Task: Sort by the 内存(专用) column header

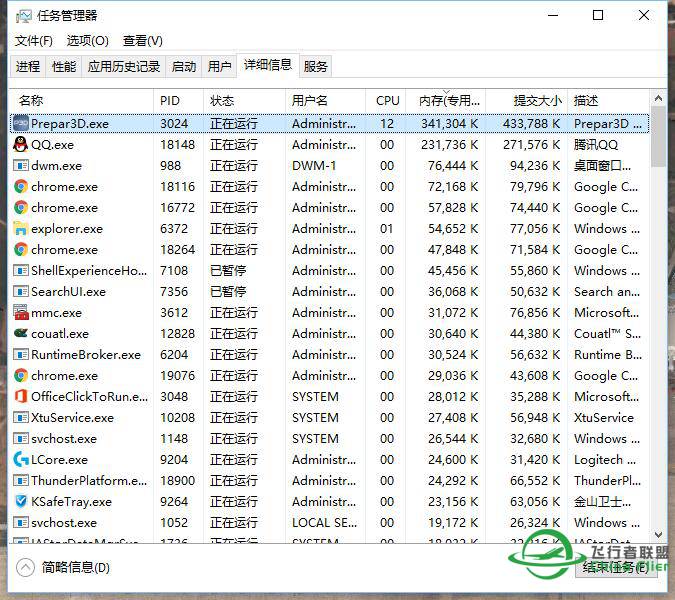Action: pos(446,101)
